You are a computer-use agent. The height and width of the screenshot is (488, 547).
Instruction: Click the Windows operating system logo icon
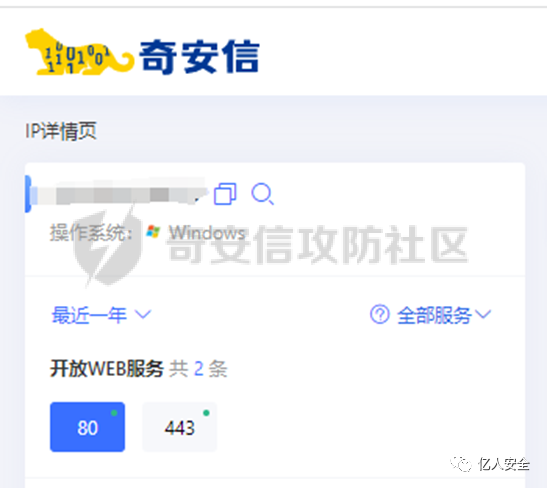[x=153, y=232]
